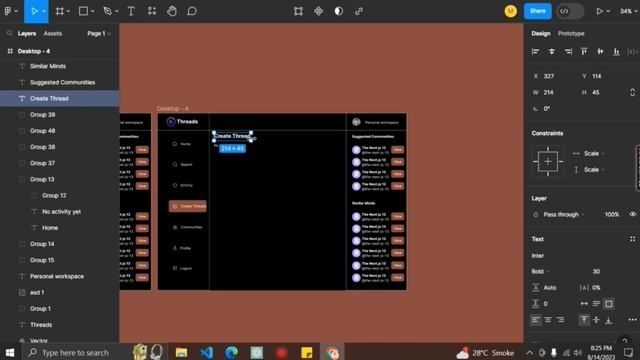640x360 pixels.
Task: Click the Create link icon
Action: pos(359,11)
